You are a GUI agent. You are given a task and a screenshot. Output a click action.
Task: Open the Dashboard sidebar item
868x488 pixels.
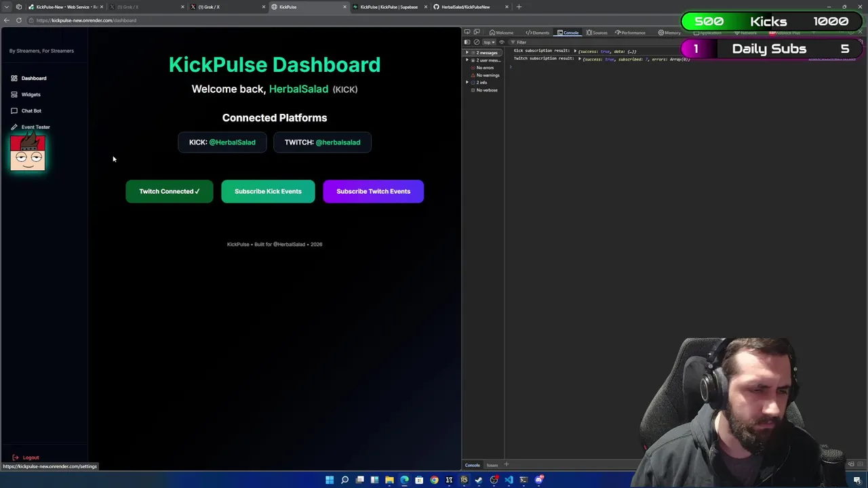click(x=28, y=78)
